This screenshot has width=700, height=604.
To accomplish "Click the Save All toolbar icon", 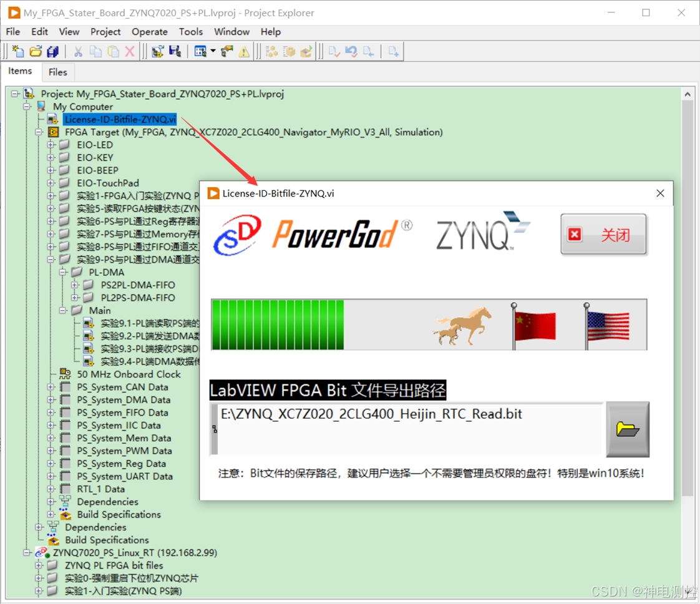I will (52, 51).
